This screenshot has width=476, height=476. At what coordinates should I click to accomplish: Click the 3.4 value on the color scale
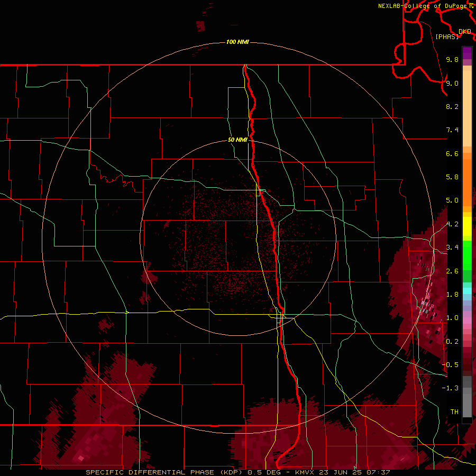click(452, 248)
